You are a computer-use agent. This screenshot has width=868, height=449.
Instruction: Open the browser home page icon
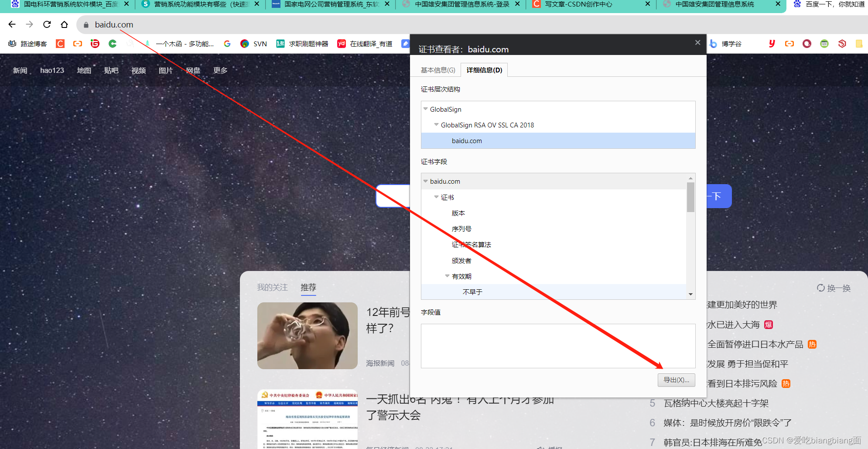point(65,24)
